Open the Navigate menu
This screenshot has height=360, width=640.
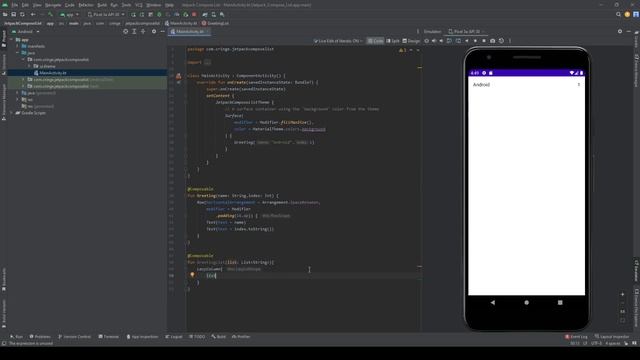(x=53, y=5)
